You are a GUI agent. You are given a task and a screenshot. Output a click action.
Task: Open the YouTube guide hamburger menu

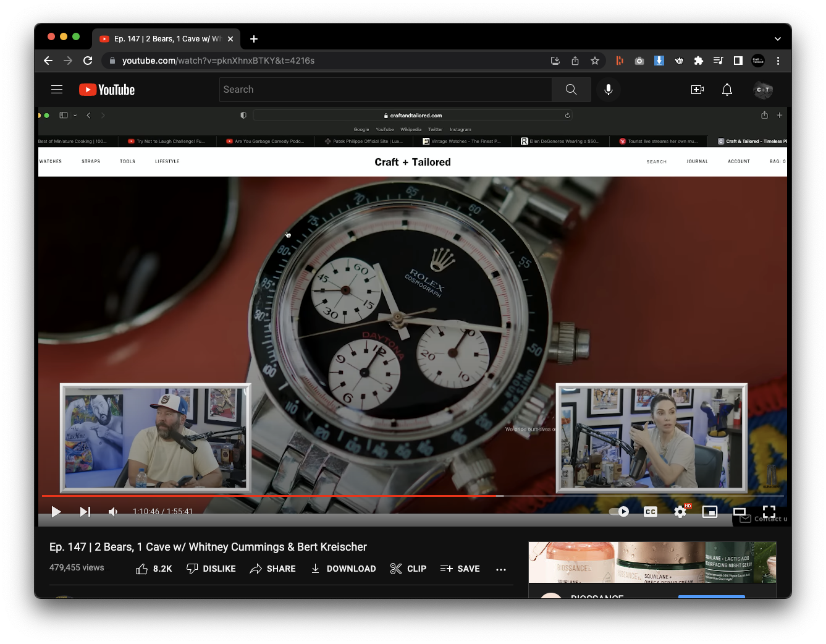pyautogui.click(x=57, y=90)
